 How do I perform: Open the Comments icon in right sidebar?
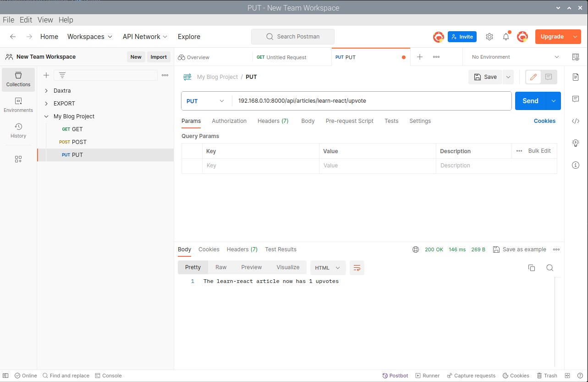576,99
